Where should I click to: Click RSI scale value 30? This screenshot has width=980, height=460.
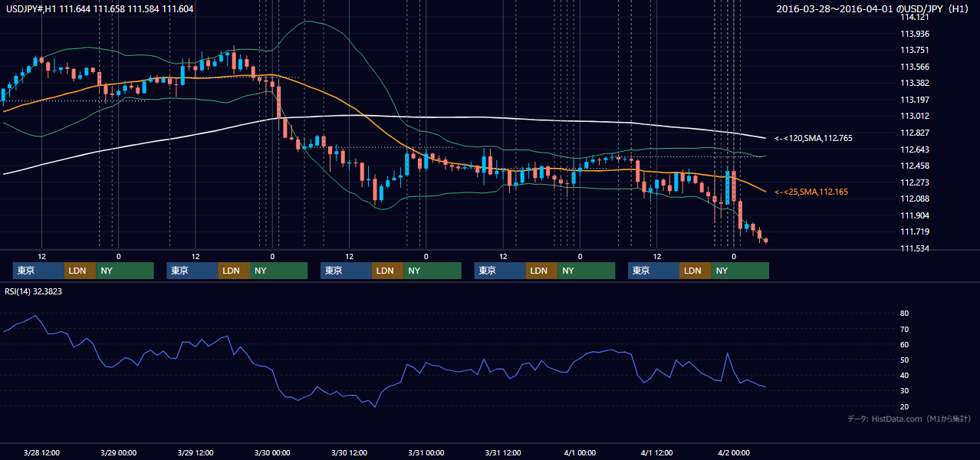tap(905, 391)
